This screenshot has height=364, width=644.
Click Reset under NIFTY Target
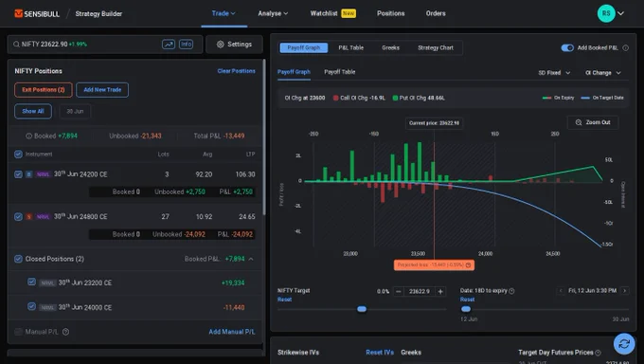pos(285,299)
